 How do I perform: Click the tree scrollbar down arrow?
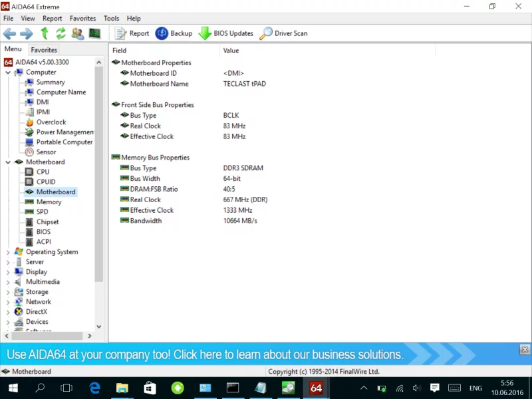coord(98,327)
